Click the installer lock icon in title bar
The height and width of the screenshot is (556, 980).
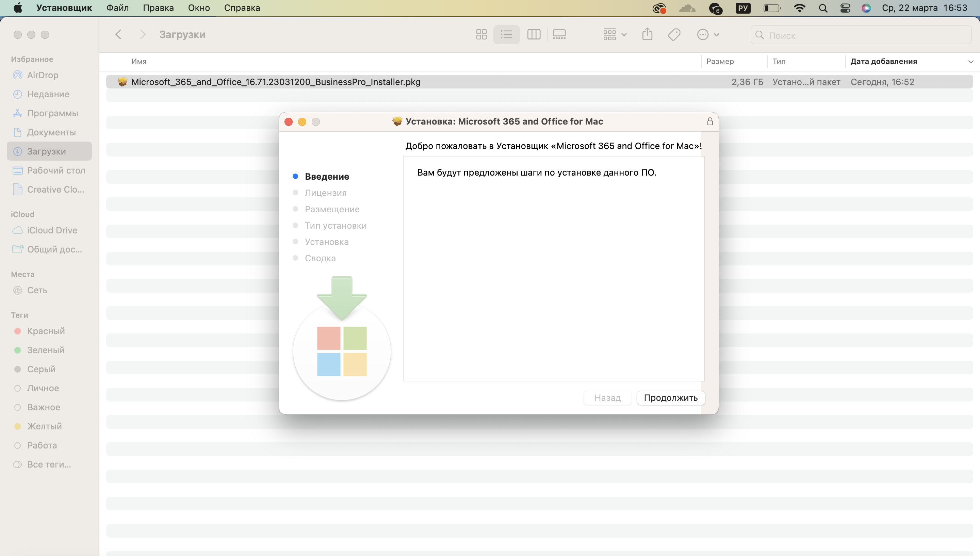tap(710, 121)
